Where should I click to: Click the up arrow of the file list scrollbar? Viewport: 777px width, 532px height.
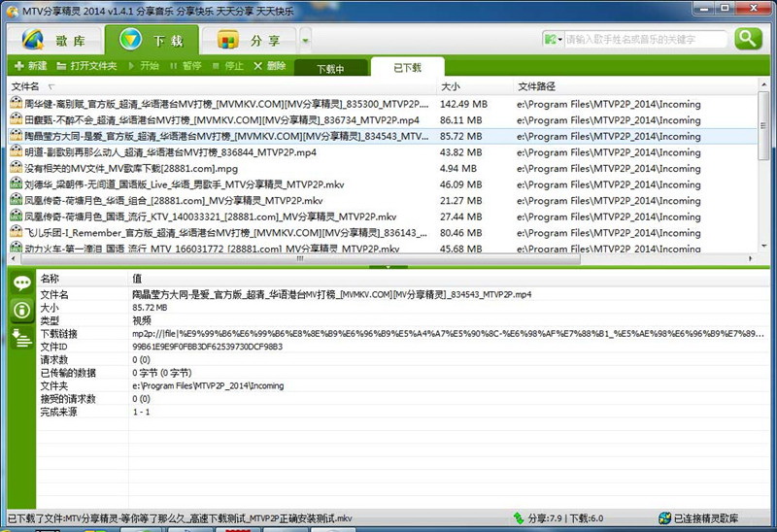pyautogui.click(x=763, y=84)
